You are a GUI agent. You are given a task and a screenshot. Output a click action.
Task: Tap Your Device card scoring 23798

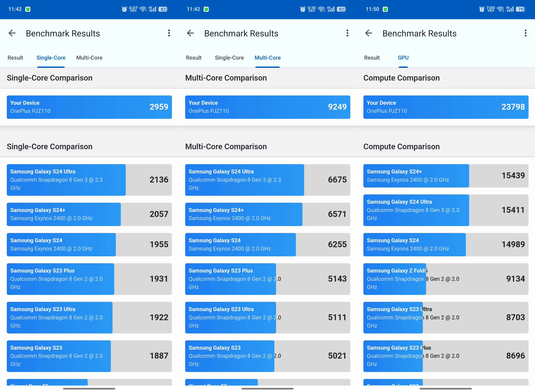446,107
